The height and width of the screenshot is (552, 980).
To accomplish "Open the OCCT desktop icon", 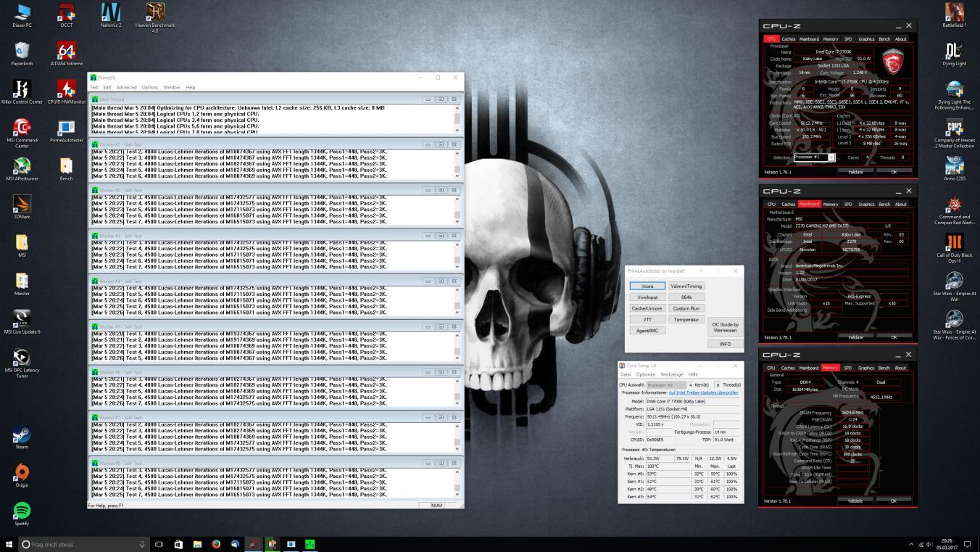I will pos(67,13).
